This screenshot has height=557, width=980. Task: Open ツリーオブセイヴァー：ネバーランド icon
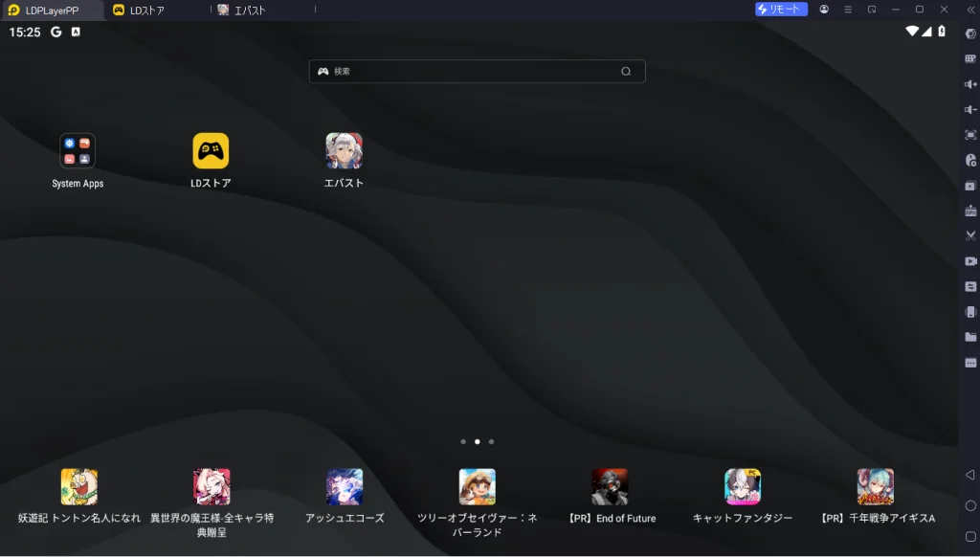coord(477,486)
